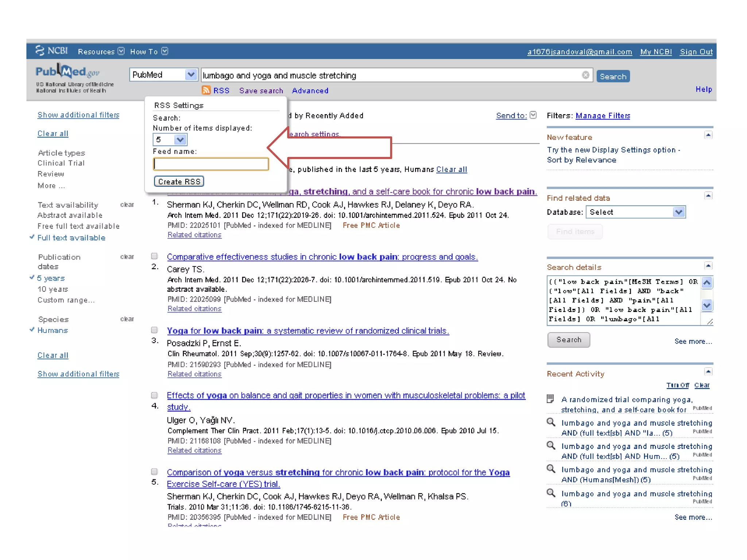Collapse the Search details panel
This screenshot has width=747, height=560.
click(708, 265)
